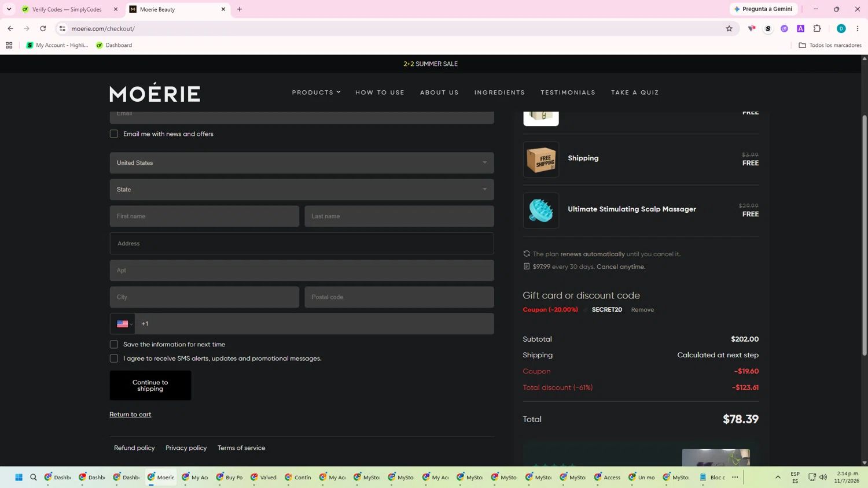Viewport: 868px width, 488px height.
Task: Open TESTIMONIALS page
Action: point(568,93)
